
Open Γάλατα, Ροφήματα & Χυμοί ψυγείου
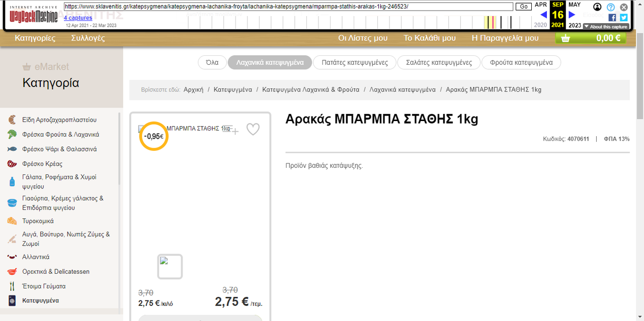pyautogui.click(x=59, y=181)
